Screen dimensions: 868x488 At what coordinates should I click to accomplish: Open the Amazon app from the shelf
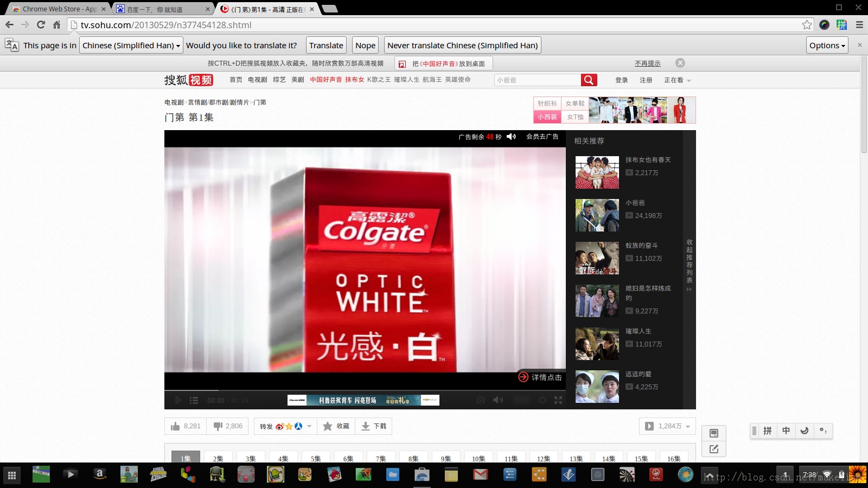[100, 475]
